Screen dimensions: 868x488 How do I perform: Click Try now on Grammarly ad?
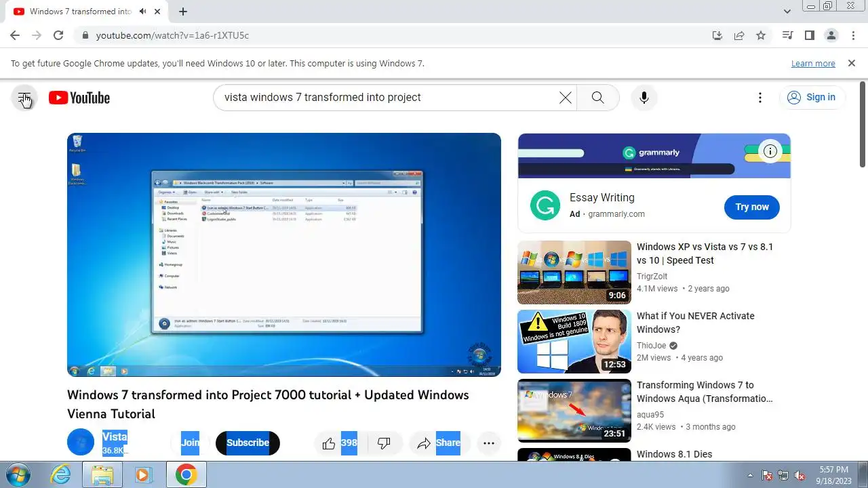pyautogui.click(x=752, y=207)
